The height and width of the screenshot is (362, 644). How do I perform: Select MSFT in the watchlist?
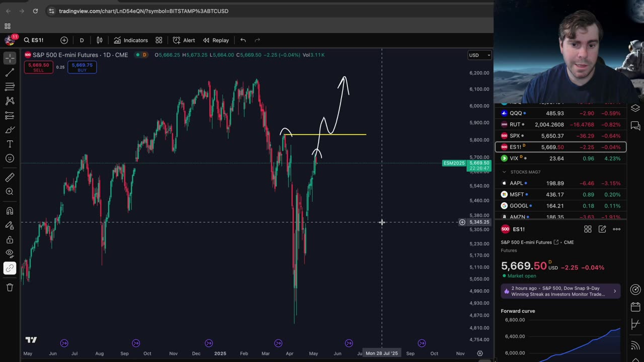click(x=560, y=195)
